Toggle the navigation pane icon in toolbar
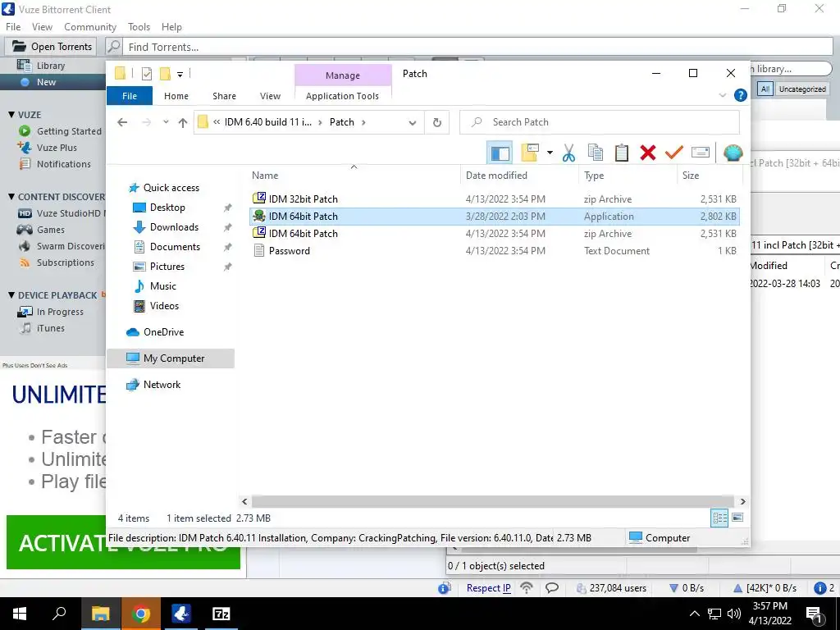Image resolution: width=840 pixels, height=630 pixels. (x=500, y=153)
